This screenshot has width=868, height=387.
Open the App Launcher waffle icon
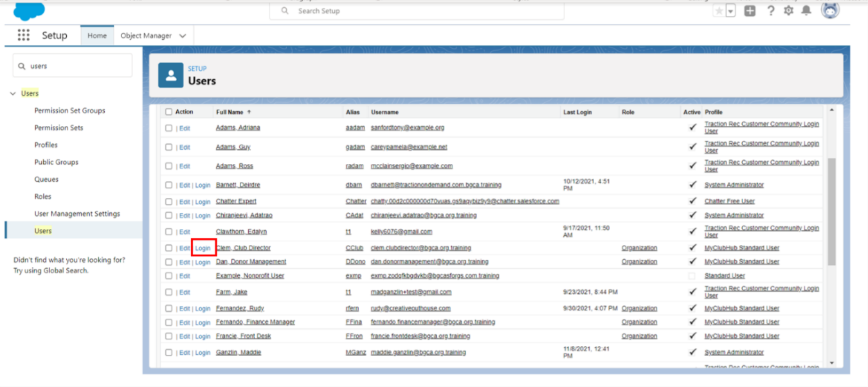point(24,35)
